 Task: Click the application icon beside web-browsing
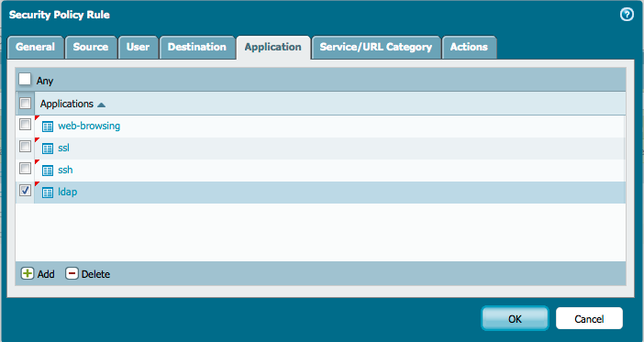click(48, 127)
